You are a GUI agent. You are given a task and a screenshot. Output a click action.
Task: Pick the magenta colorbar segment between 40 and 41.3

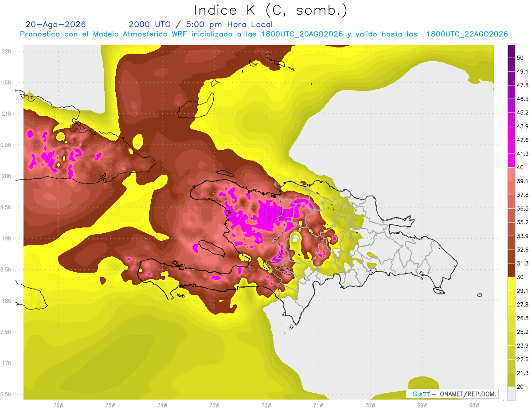[511, 160]
